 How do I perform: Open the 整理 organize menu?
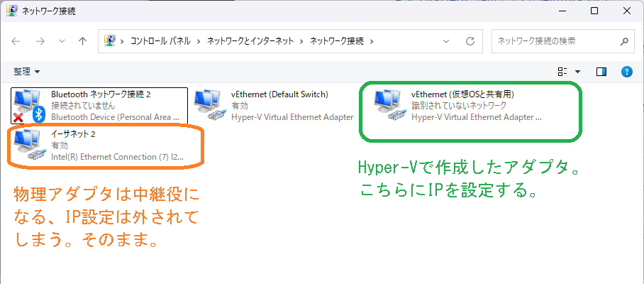(x=27, y=72)
